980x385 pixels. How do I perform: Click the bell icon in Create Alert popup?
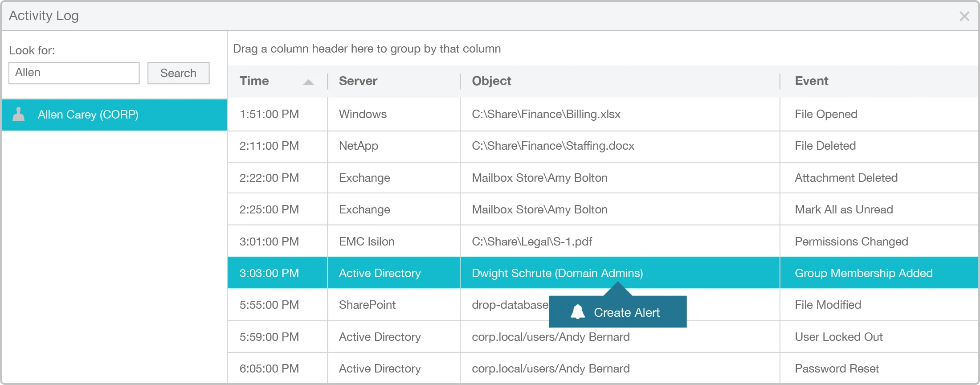(578, 312)
